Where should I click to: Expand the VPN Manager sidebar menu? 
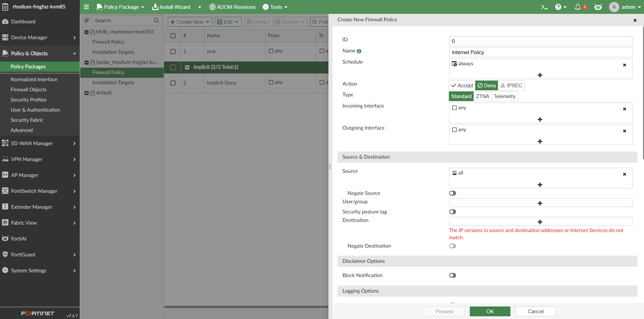pos(40,159)
